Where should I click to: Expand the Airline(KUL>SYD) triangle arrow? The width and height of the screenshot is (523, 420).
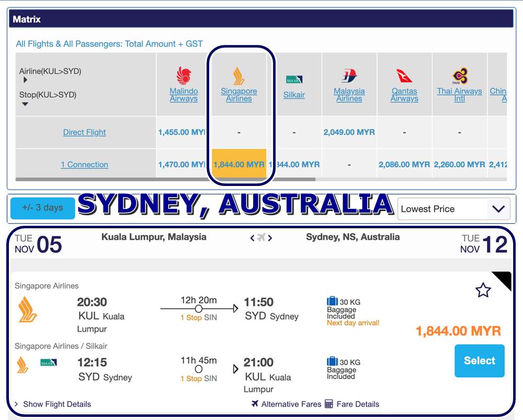[25, 80]
